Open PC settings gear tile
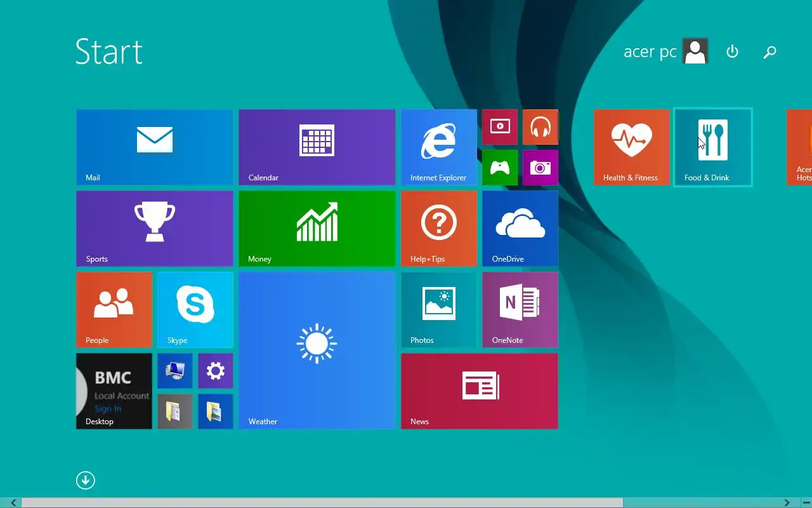812x508 pixels. [x=216, y=371]
